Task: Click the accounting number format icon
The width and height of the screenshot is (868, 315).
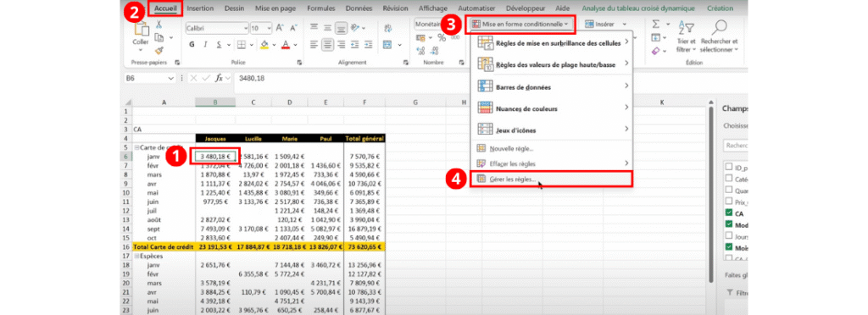Action: pos(420,37)
